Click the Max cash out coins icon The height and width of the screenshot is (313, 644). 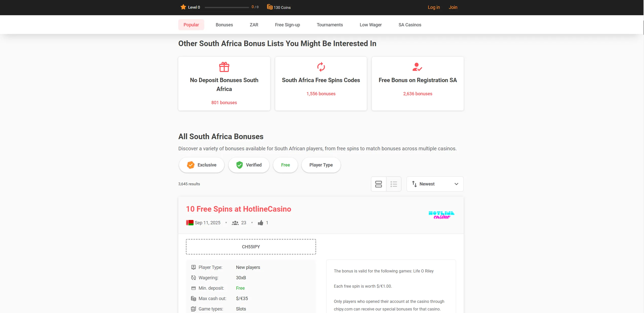193,299
